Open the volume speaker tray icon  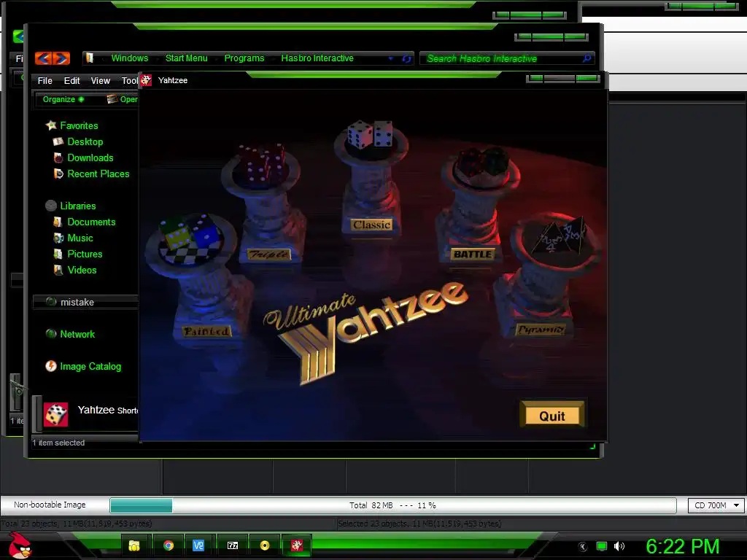[x=619, y=546]
